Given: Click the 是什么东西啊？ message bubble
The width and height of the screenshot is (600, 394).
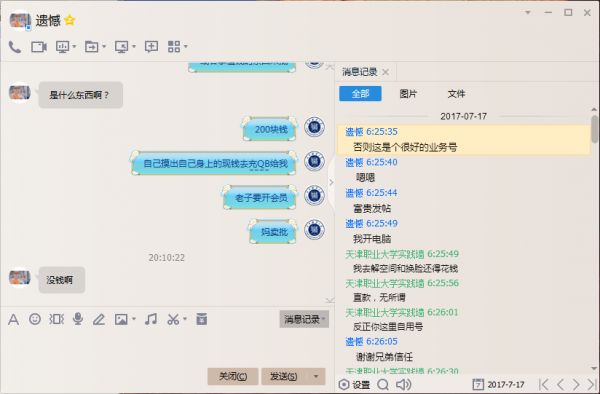Looking at the screenshot, I should click(x=81, y=95).
